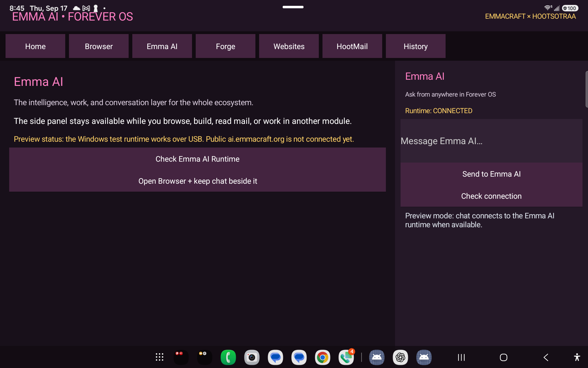The height and width of the screenshot is (368, 588).
Task: Open Messages icon next to Chrome
Action: point(299,357)
